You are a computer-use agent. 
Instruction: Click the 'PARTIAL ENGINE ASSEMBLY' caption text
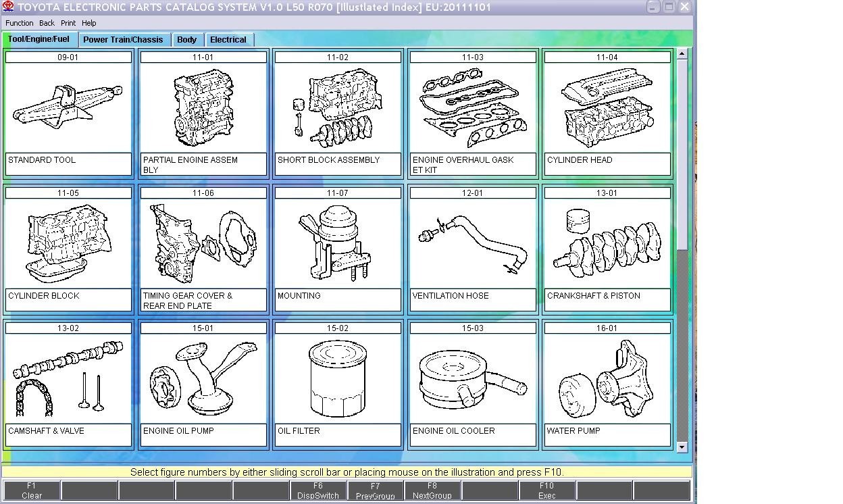(x=190, y=165)
